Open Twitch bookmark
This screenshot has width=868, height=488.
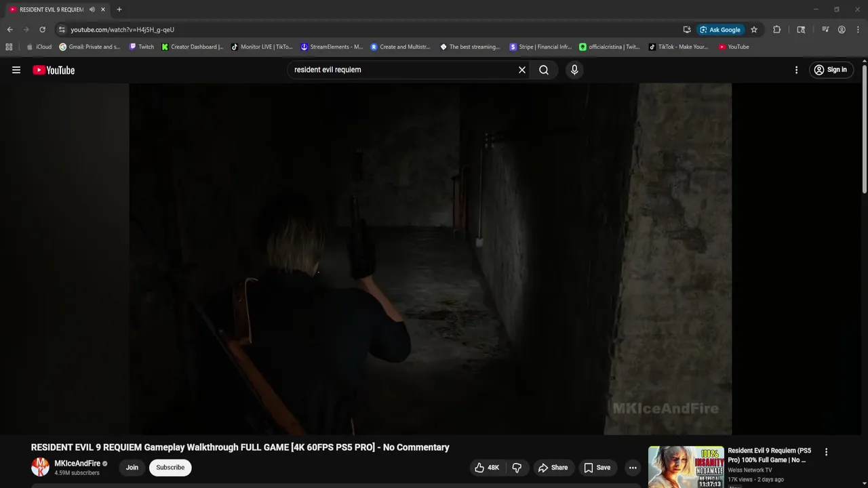[142, 47]
